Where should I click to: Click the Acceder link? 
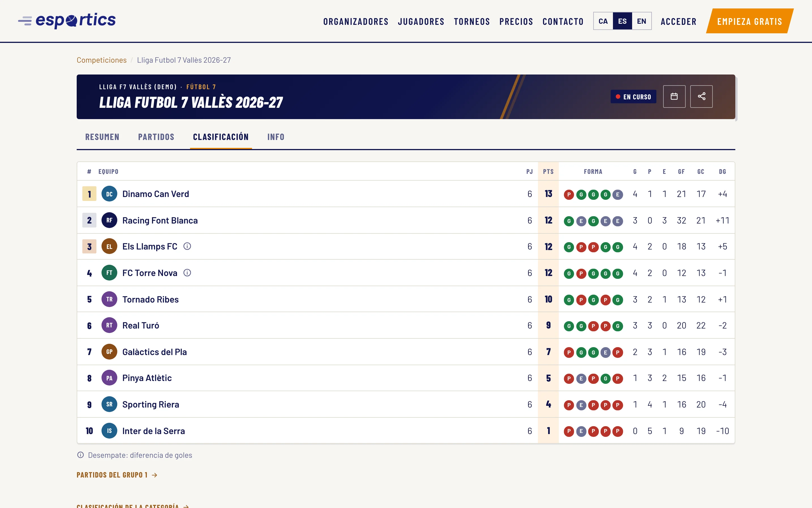pyautogui.click(x=678, y=21)
